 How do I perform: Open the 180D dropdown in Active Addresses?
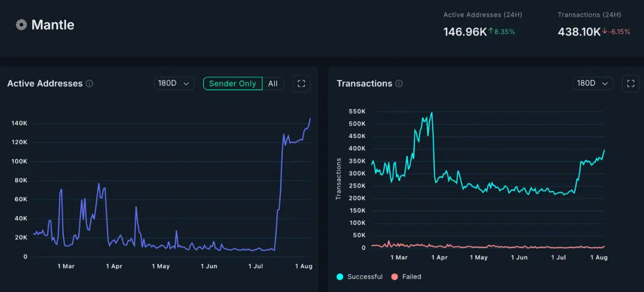pos(174,84)
